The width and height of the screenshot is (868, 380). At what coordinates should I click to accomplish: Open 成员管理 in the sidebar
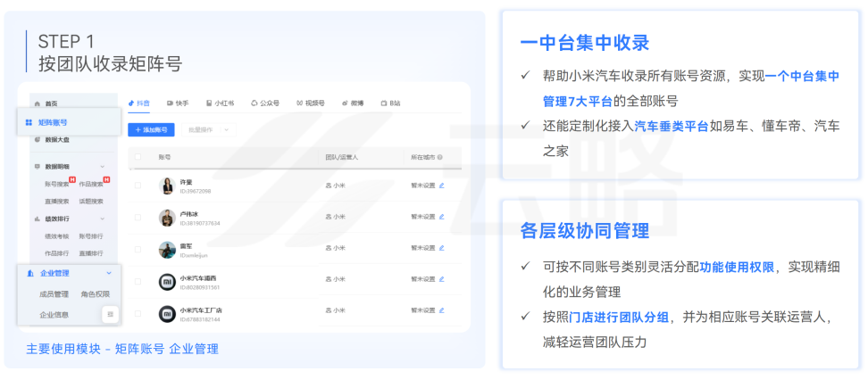click(54, 293)
